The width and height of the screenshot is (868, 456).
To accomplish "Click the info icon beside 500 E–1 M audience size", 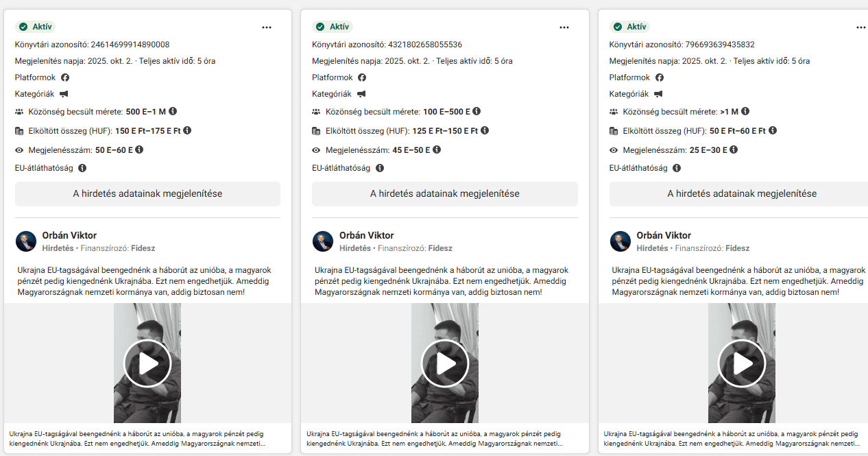I will coord(173,111).
